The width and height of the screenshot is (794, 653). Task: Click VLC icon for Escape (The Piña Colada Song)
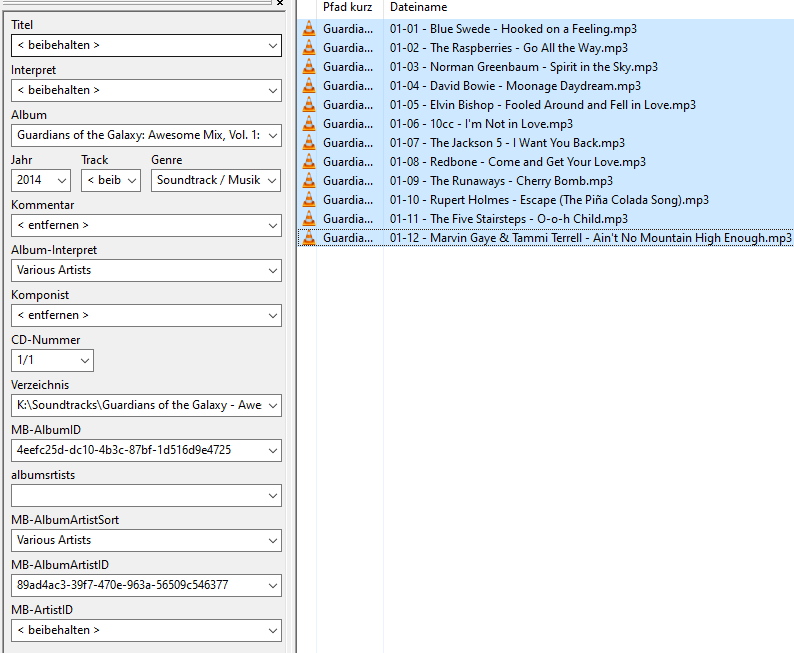309,200
